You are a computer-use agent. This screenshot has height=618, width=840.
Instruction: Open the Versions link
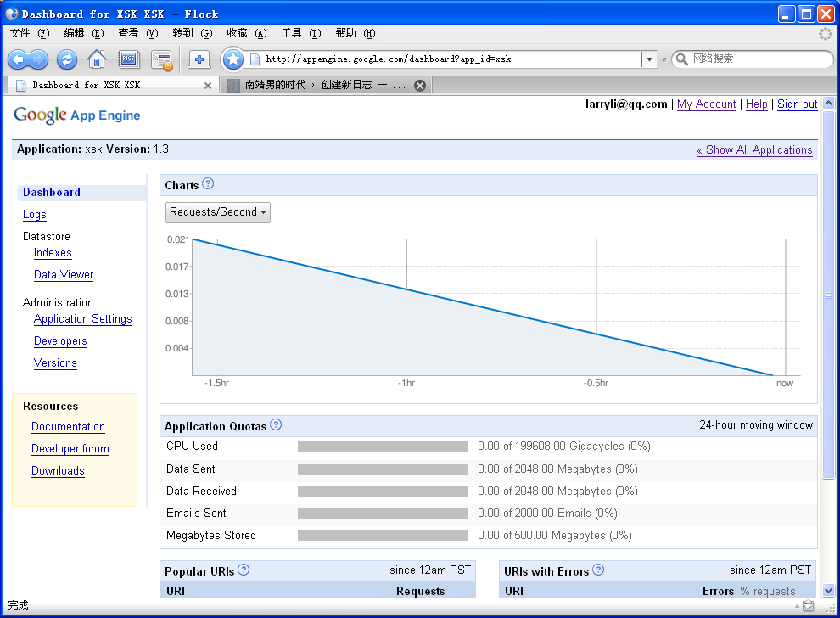[x=55, y=363]
